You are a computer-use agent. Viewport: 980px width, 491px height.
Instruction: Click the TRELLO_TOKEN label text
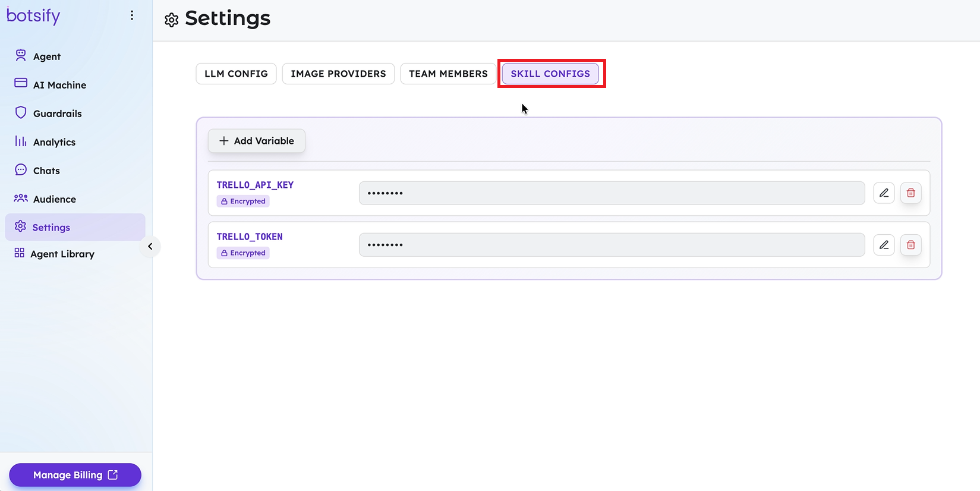coord(250,237)
